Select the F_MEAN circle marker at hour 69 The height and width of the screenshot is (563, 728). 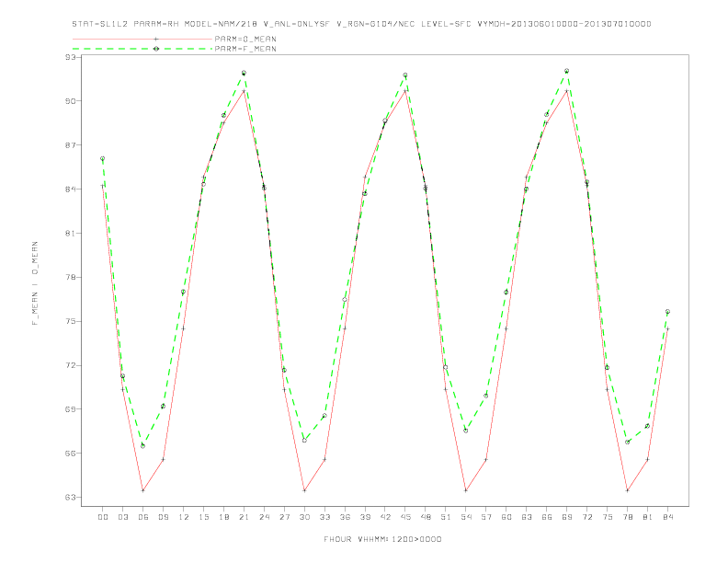567,71
